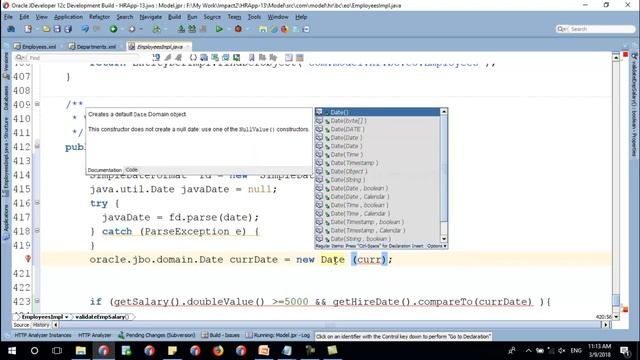The width and height of the screenshot is (640, 360).
Task: Select Date(Object) constructor suggestion
Action: pos(378,171)
